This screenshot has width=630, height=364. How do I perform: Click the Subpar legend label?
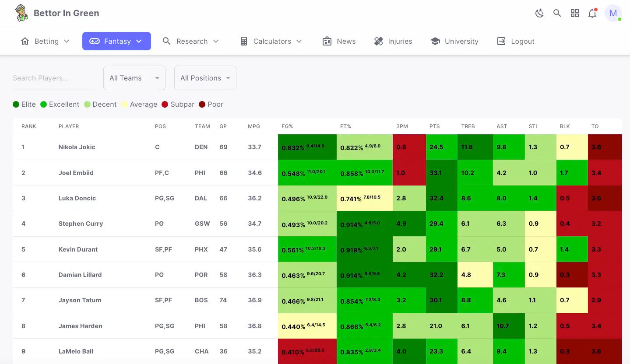point(183,104)
